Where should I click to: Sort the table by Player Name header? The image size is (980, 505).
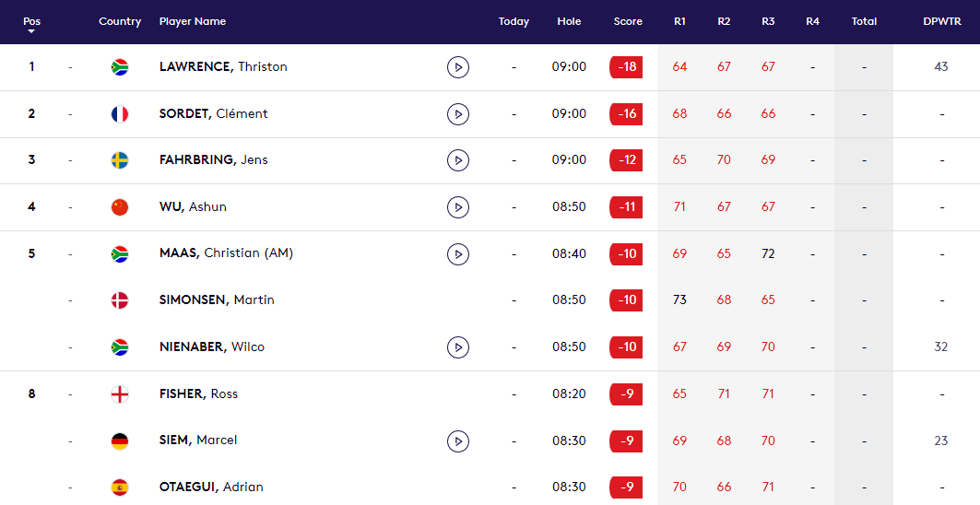click(193, 21)
